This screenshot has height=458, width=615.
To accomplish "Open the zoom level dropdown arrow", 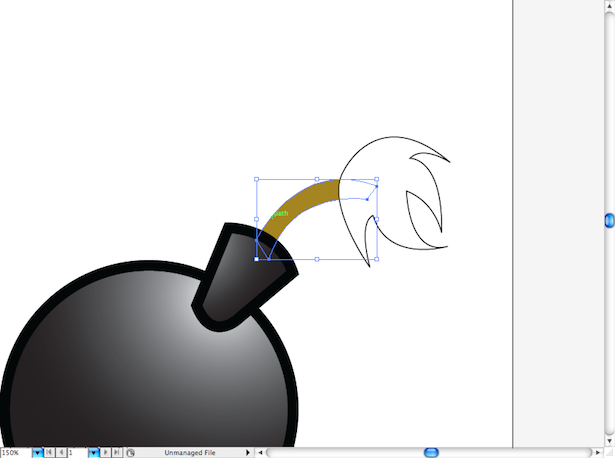I will (x=37, y=453).
